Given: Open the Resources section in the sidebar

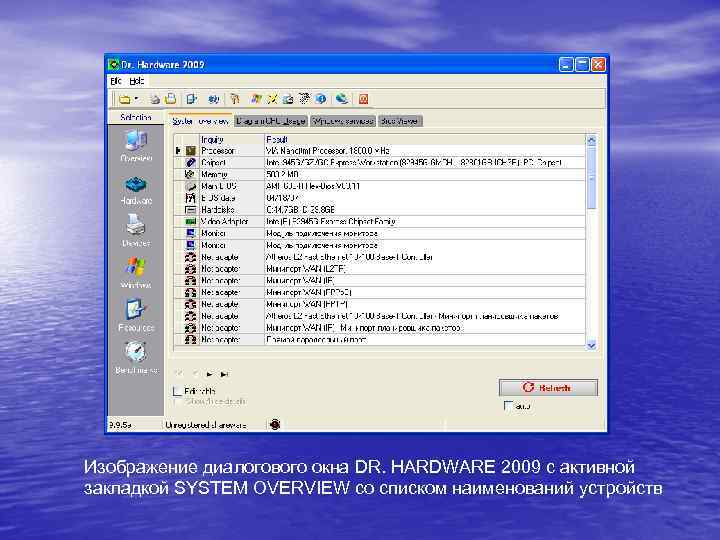Looking at the screenshot, I should coord(136,315).
